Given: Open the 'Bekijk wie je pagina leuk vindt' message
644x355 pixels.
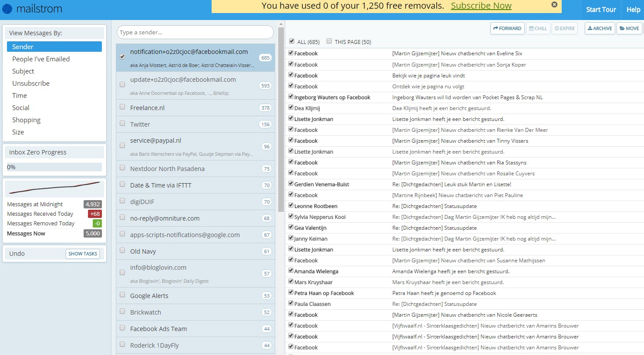Looking at the screenshot, I should (428, 76).
